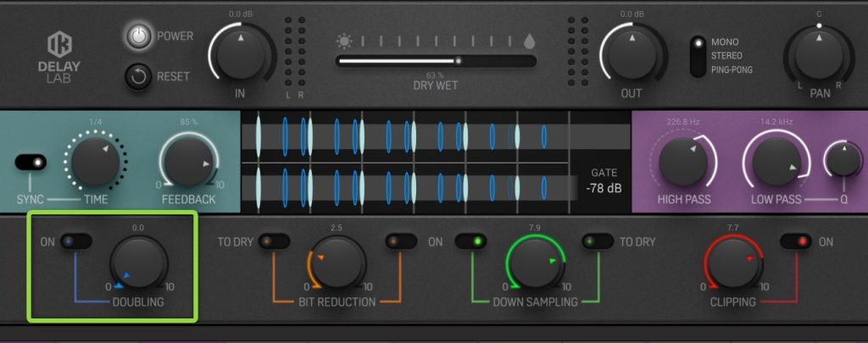Screen dimensions: 868x343
Task: Click the High Pass filter knob
Action: [x=683, y=162]
